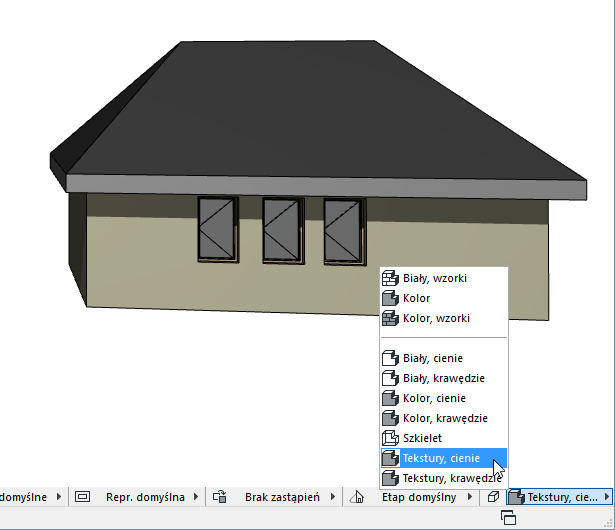Open the "Tekstury, cie..." 3D styles dropdown
This screenshot has width=615, height=530.
coord(560,497)
